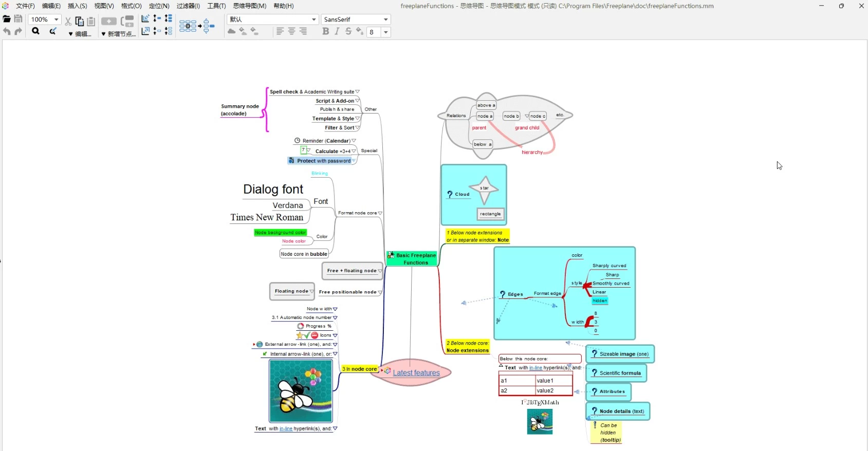Toggle bold formatting

click(x=325, y=32)
